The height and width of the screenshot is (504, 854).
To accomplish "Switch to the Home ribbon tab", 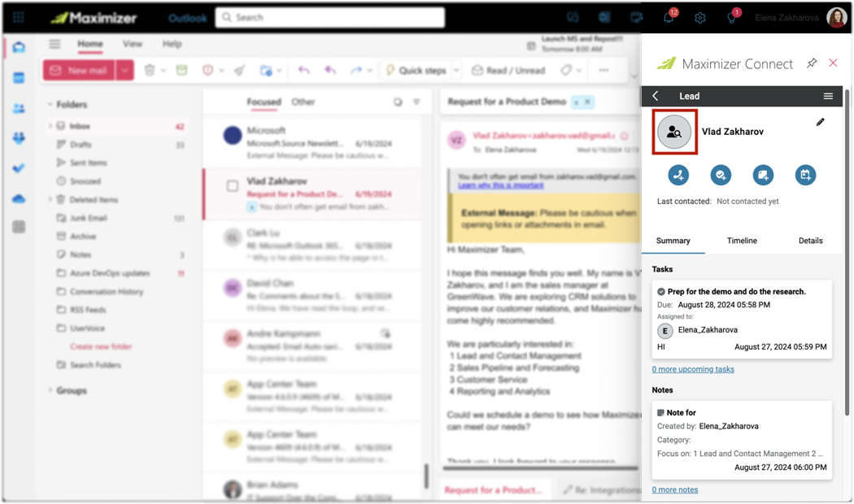I will [x=89, y=44].
